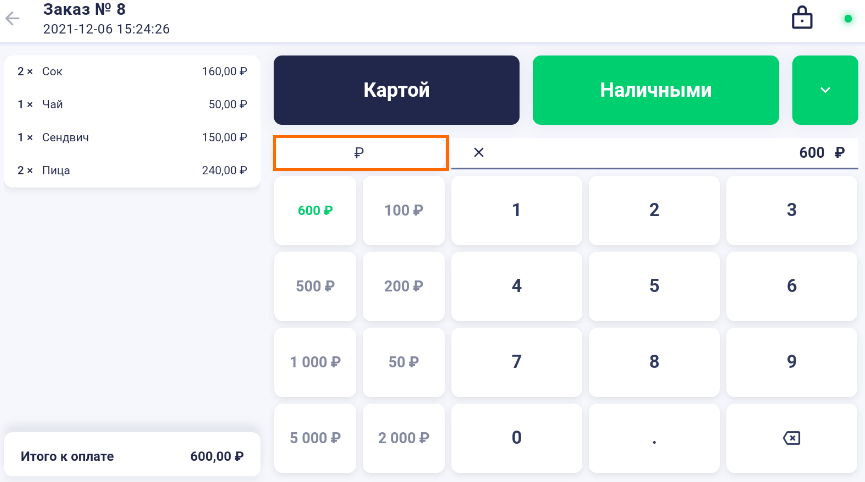The width and height of the screenshot is (865, 482).
Task: Select the ruble currency field
Action: pyautogui.click(x=360, y=153)
